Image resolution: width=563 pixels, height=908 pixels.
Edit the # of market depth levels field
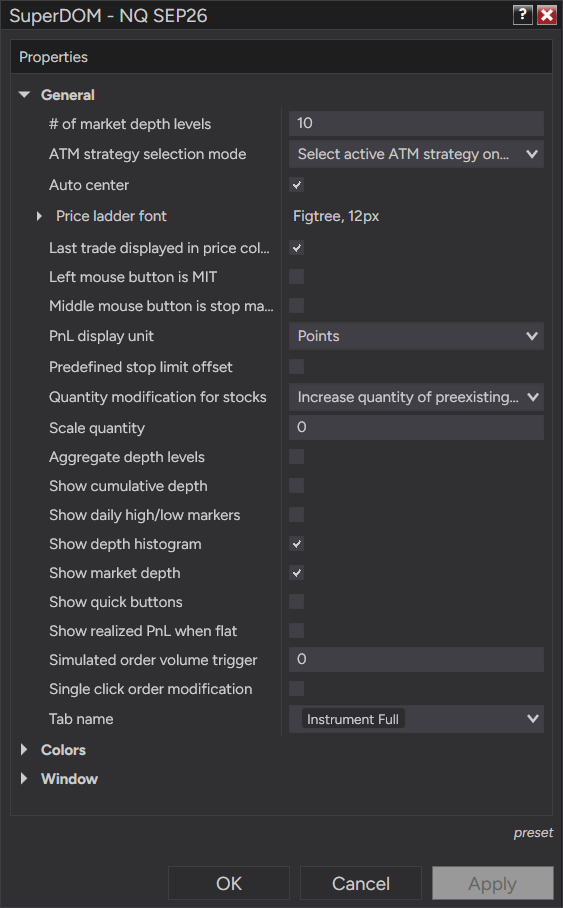click(416, 123)
